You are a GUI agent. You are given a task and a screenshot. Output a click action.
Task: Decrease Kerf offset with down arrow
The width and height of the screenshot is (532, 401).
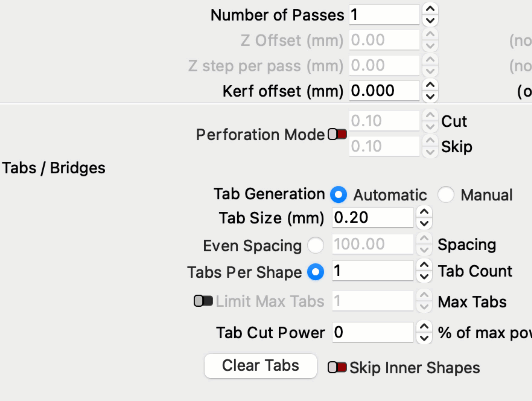click(430, 96)
